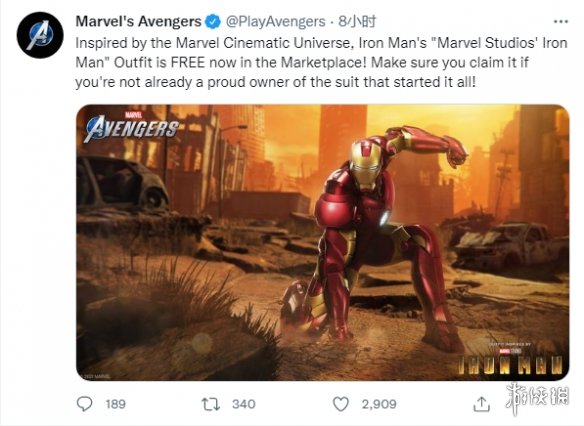Open the three-dot more options menu
This screenshot has width=584, height=426.
point(561,22)
